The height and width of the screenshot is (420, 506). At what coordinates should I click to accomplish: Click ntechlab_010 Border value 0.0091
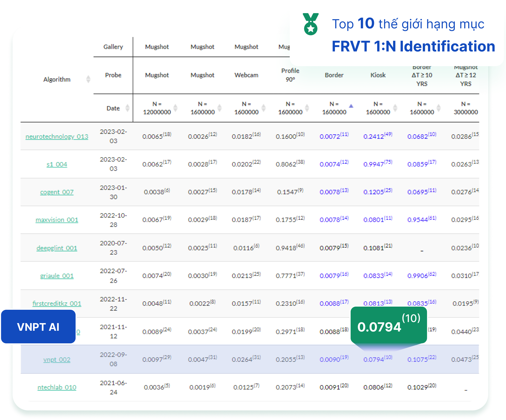(334, 387)
